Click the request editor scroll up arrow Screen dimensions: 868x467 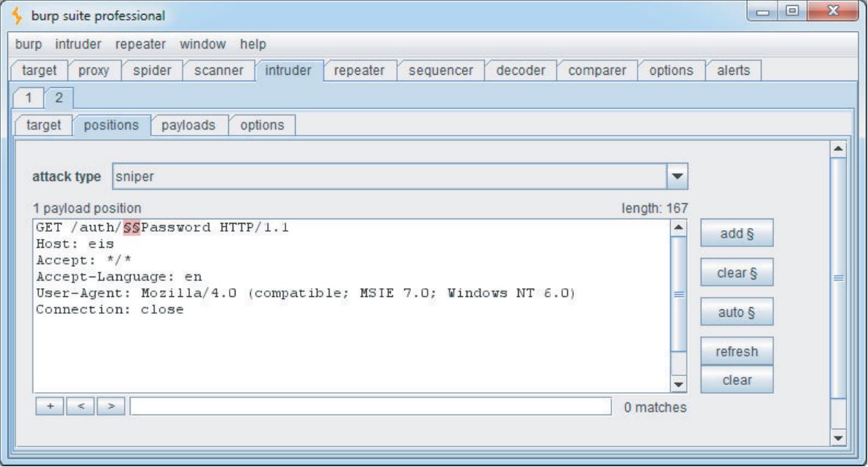pyautogui.click(x=679, y=227)
